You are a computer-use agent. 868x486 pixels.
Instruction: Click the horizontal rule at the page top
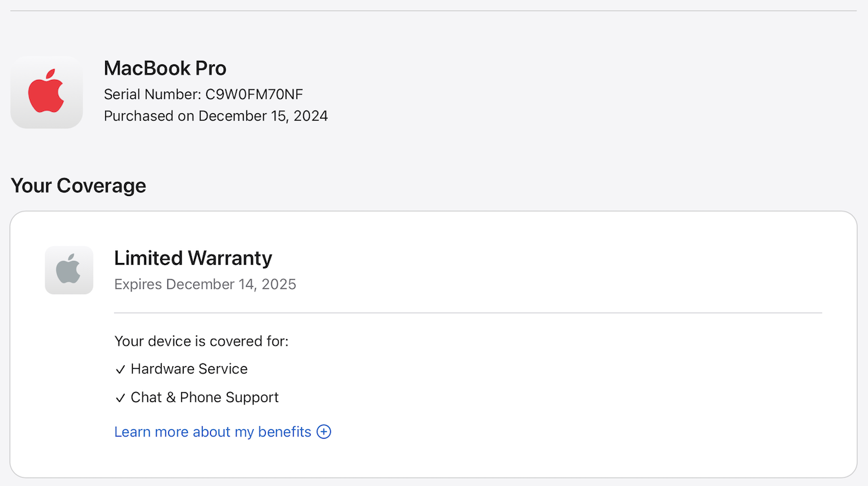point(434,11)
